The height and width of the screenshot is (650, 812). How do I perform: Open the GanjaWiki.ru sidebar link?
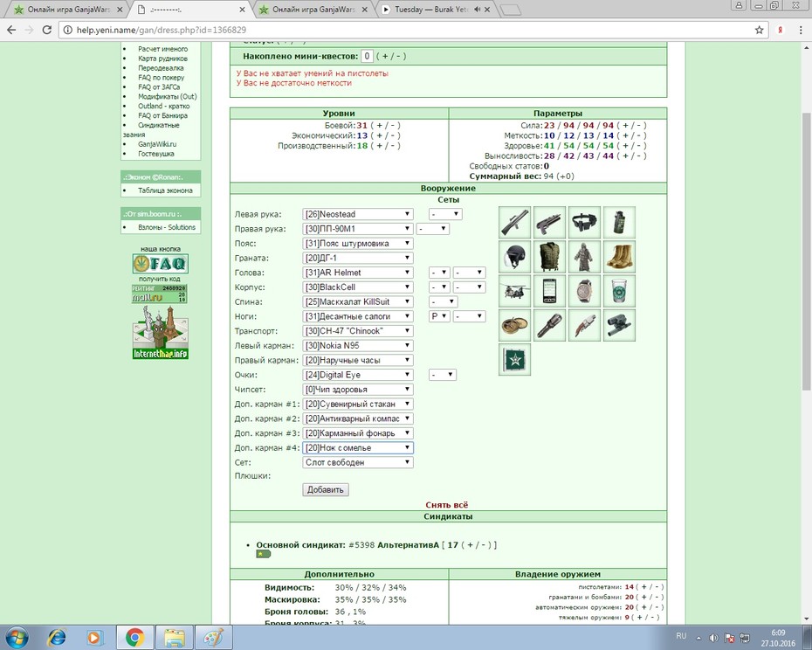157,144
